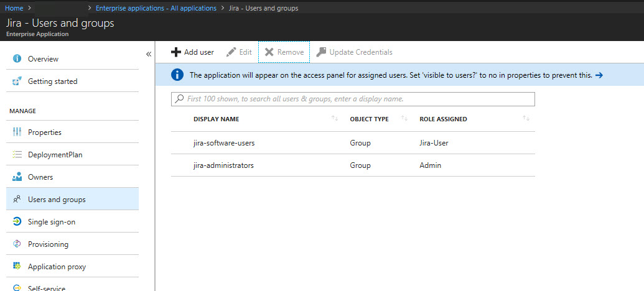This screenshot has width=644, height=291.
Task: Sort by Role Assigned column arrows
Action: pyautogui.click(x=526, y=119)
